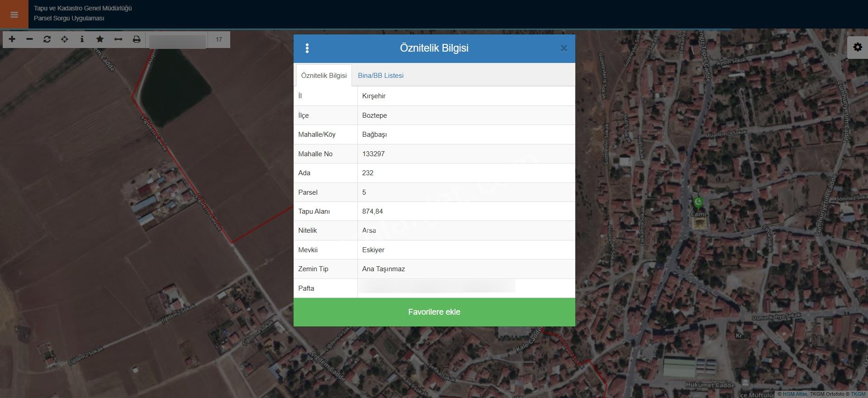This screenshot has height=398, width=868.
Task: Click the Mahalle No value 133297
Action: [374, 154]
